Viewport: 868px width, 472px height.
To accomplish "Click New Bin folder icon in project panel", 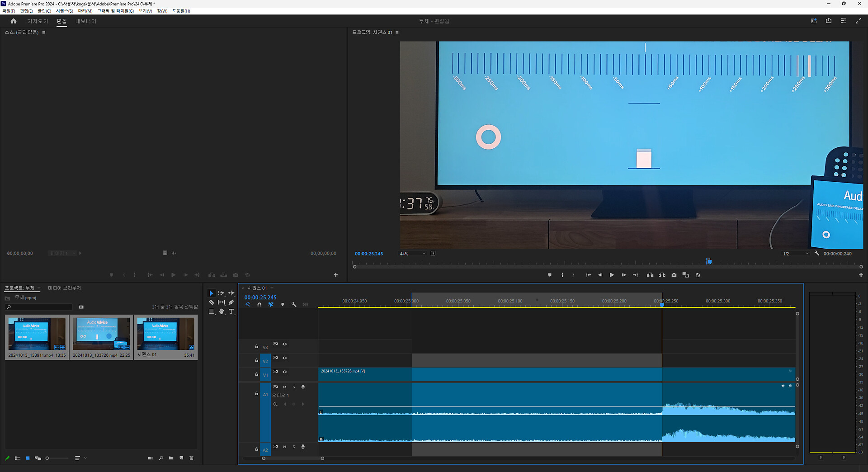I will click(171, 458).
